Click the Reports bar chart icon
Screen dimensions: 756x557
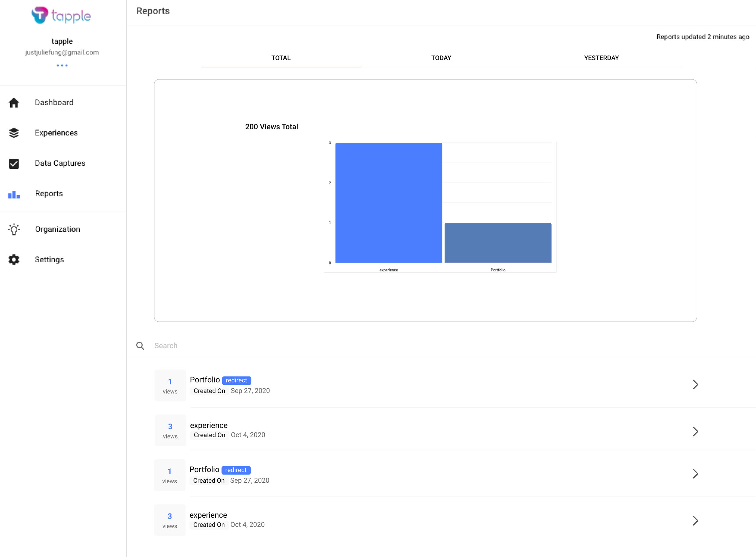pyautogui.click(x=14, y=194)
